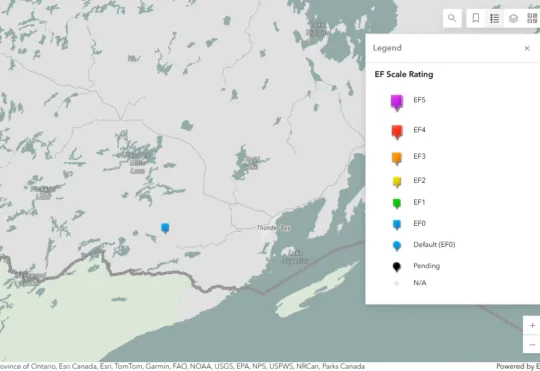Click the black Pending legend marker

coord(397,267)
